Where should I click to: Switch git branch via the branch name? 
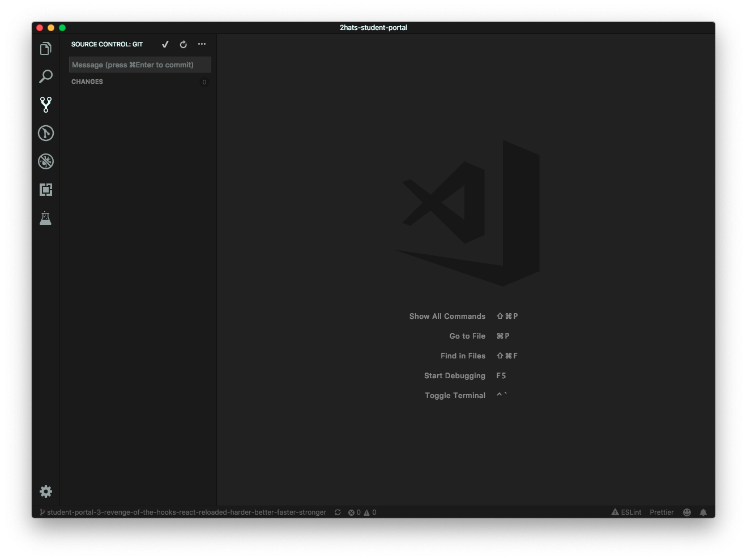pyautogui.click(x=181, y=512)
